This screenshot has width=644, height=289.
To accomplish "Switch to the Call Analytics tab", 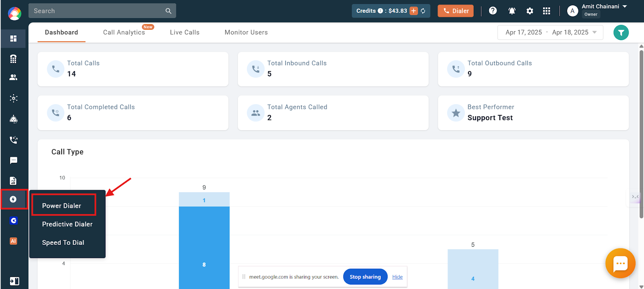I will (x=124, y=33).
